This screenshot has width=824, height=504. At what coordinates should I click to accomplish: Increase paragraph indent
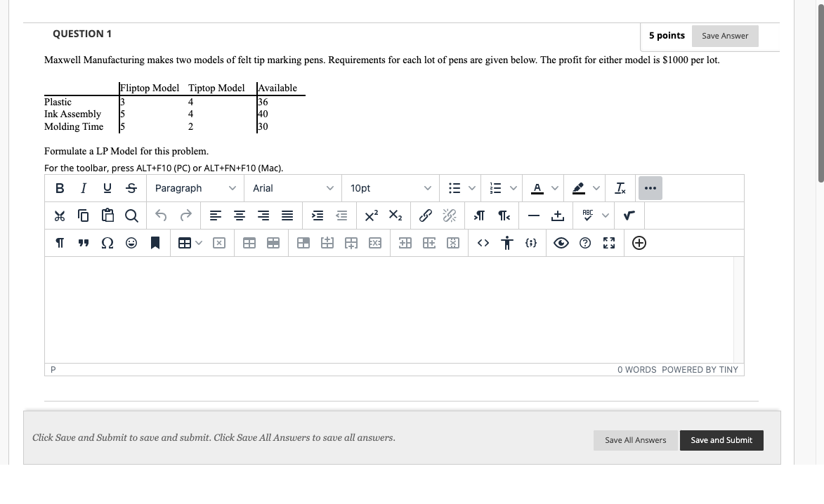point(318,215)
